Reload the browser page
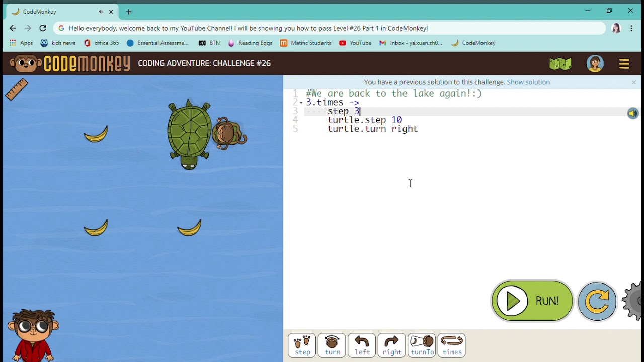The width and height of the screenshot is (644, 362). click(x=43, y=28)
